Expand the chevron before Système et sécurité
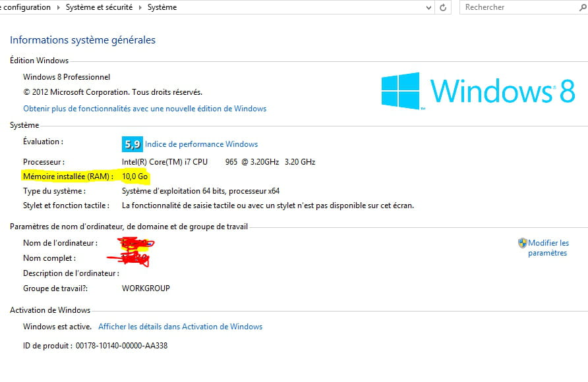The image size is (588, 382). (x=58, y=7)
